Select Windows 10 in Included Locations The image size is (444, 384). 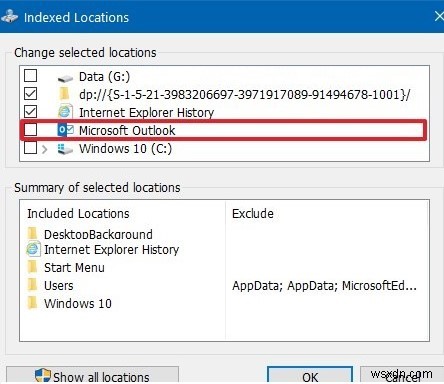(x=78, y=304)
